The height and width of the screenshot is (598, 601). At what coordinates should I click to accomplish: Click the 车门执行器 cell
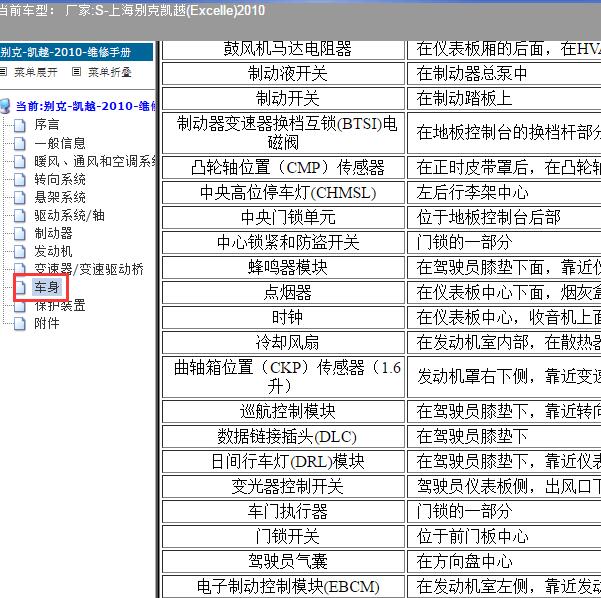[283, 511]
